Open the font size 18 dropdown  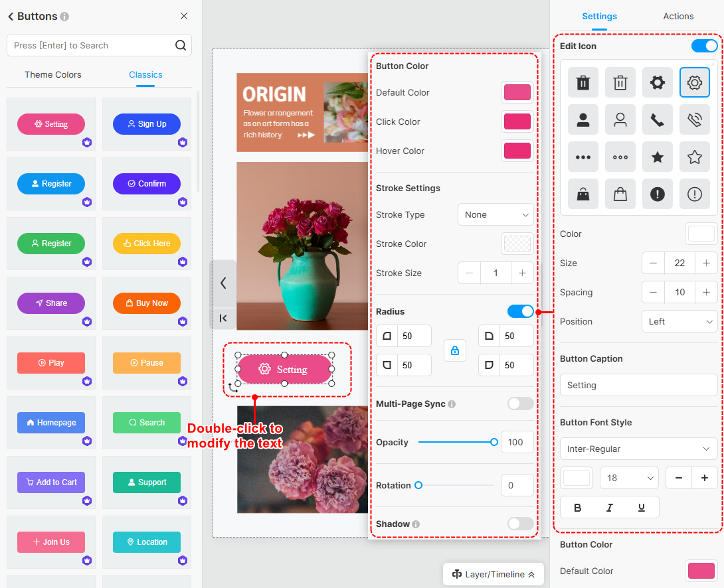629,478
